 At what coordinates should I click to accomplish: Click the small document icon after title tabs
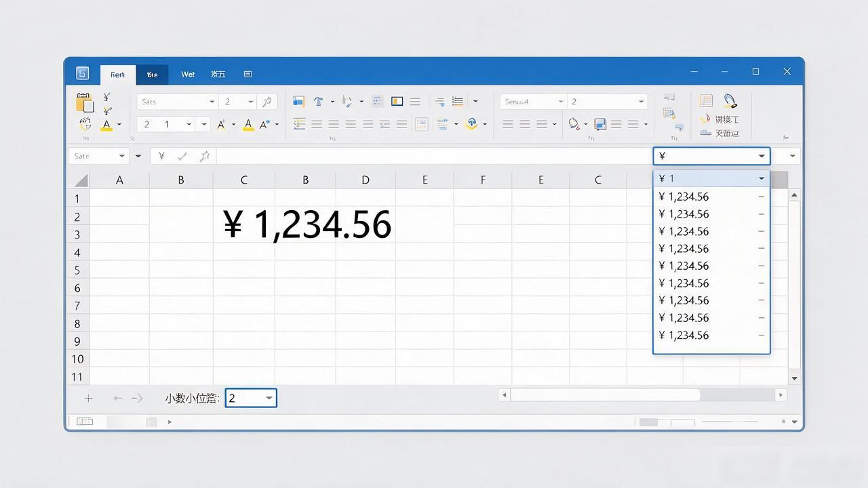[x=248, y=74]
